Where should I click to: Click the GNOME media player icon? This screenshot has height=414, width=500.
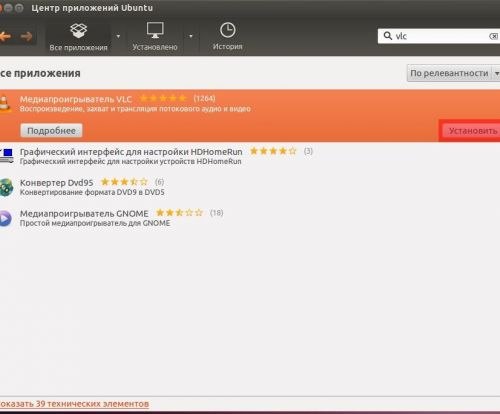5,218
